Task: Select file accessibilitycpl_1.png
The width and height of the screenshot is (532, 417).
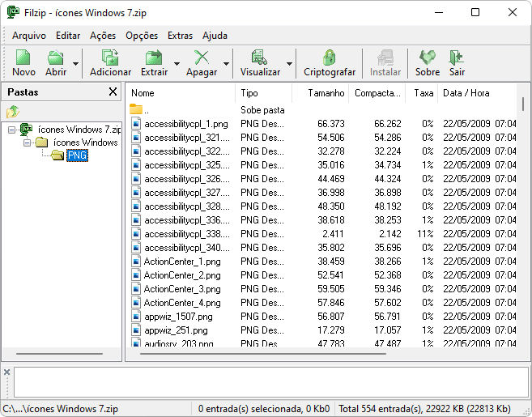Action: click(186, 124)
